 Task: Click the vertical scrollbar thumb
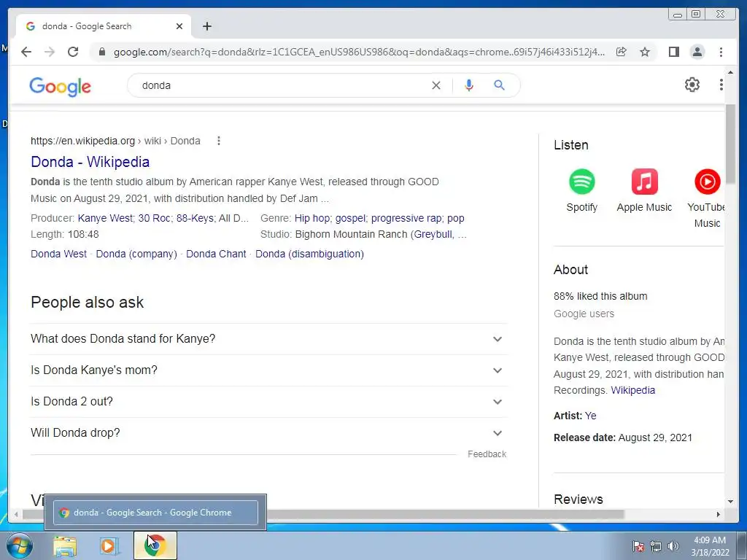[730, 143]
